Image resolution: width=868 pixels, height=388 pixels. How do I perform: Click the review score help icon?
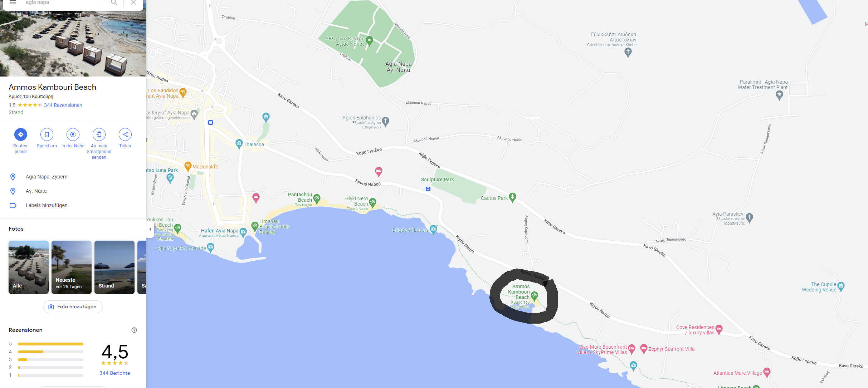[x=134, y=330]
